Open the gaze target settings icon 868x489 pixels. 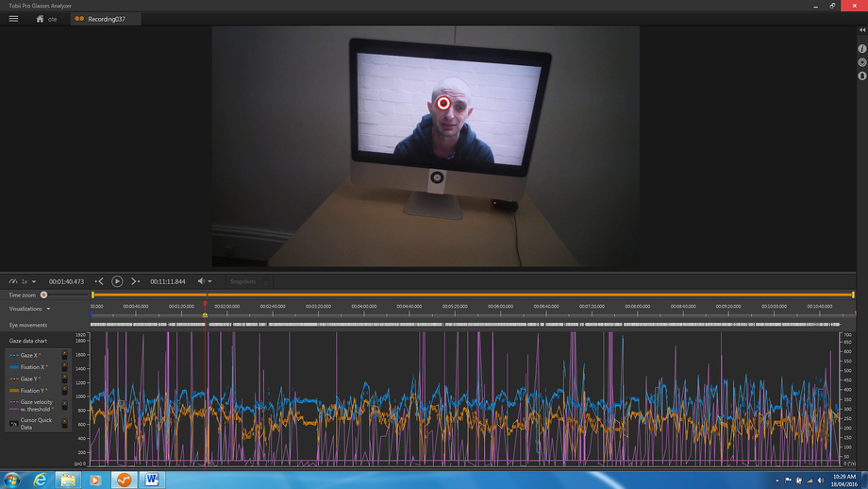[x=862, y=62]
